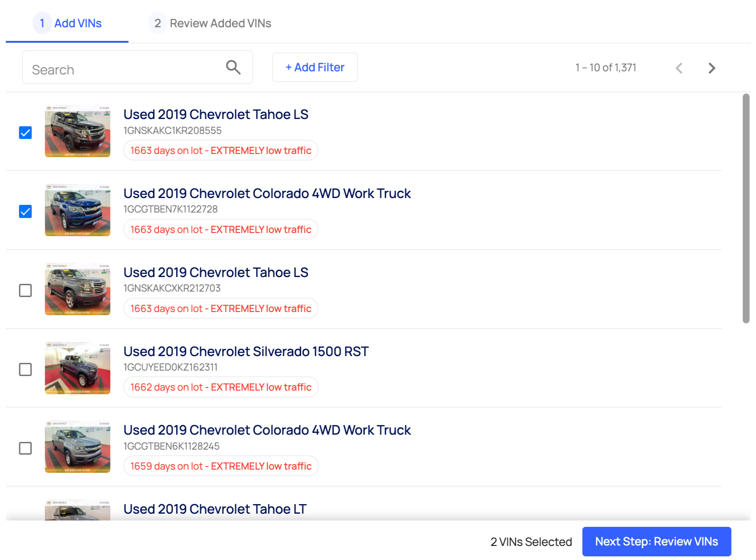This screenshot has height=560, width=756.
Task: Uncheck Tahoe LS 1GNSKAKC1KR208555 checkbox
Action: point(25,133)
